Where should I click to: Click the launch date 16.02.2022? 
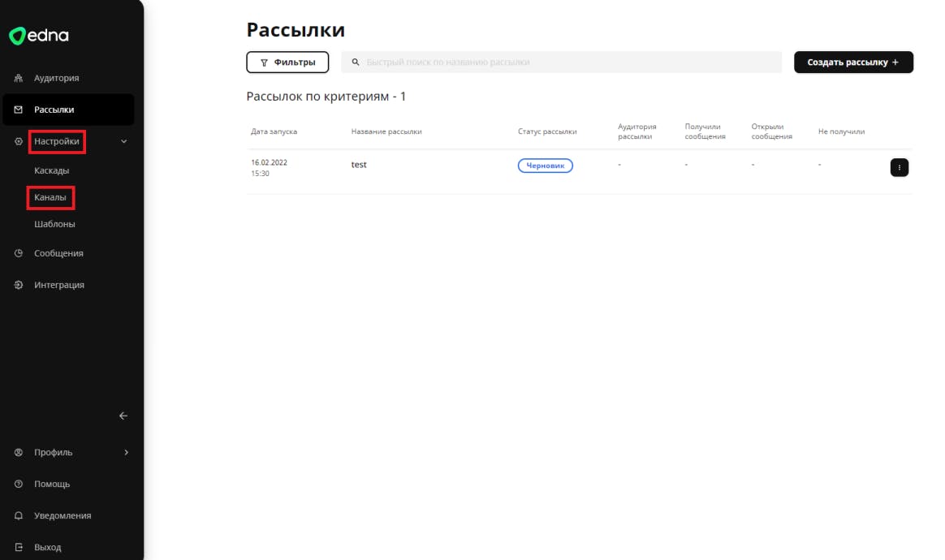(x=269, y=163)
